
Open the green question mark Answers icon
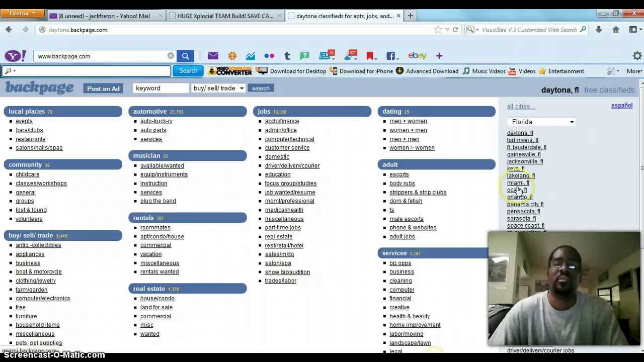[x=304, y=56]
